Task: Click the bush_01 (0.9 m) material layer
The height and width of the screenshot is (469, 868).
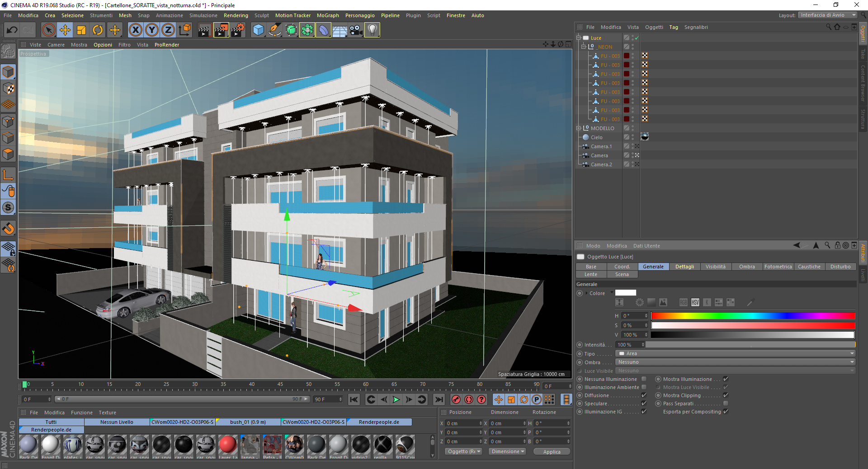Action: [248, 422]
